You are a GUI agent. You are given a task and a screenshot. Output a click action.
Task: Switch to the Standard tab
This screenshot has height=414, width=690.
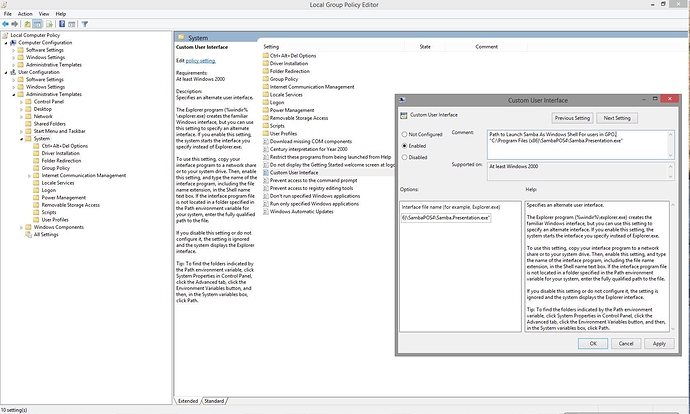tap(214, 401)
